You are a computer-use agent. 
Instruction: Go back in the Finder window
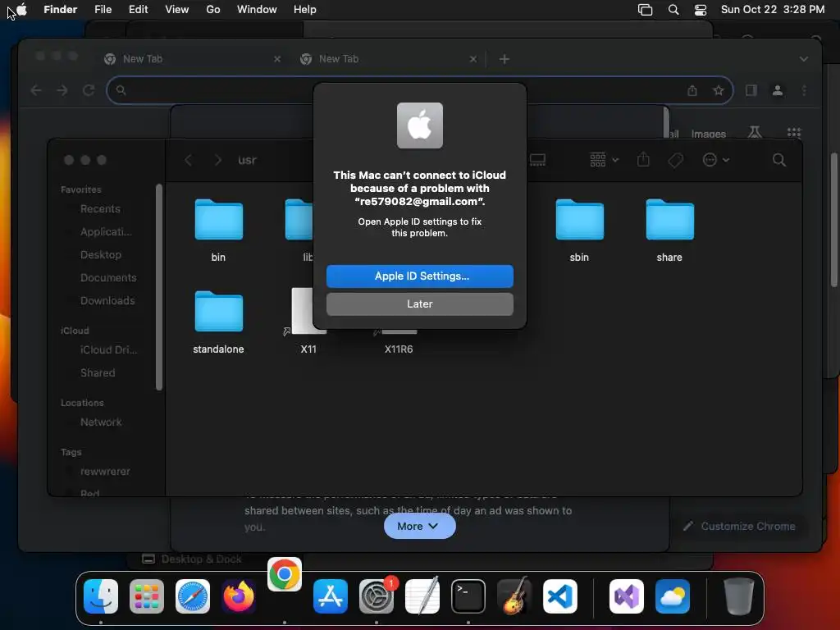(x=189, y=160)
